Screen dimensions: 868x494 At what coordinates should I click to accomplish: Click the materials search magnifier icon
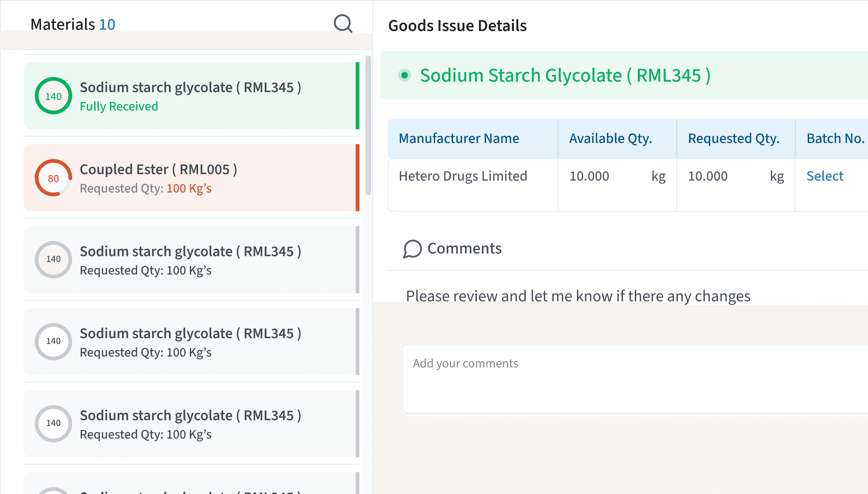pos(343,24)
